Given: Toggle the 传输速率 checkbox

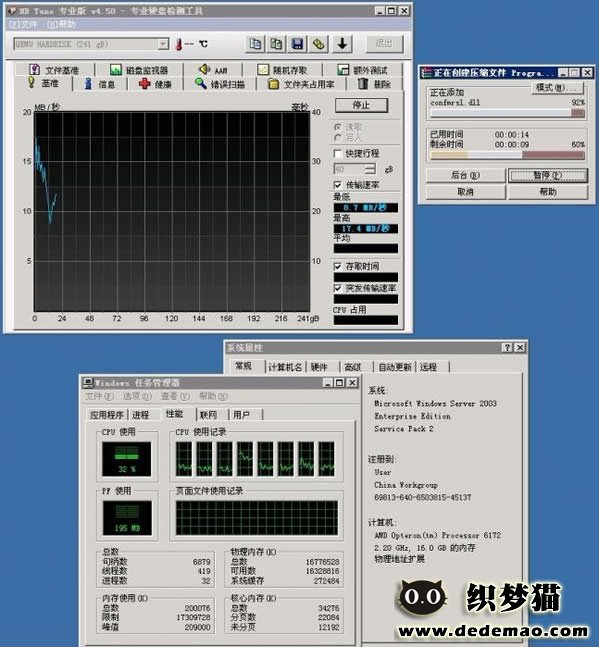Looking at the screenshot, I should (x=337, y=184).
